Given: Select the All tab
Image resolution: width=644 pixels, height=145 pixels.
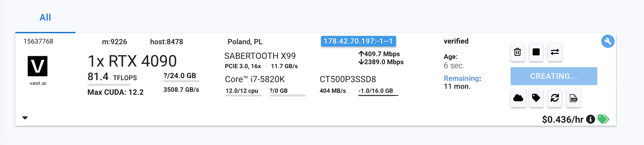Looking at the screenshot, I should (45, 18).
